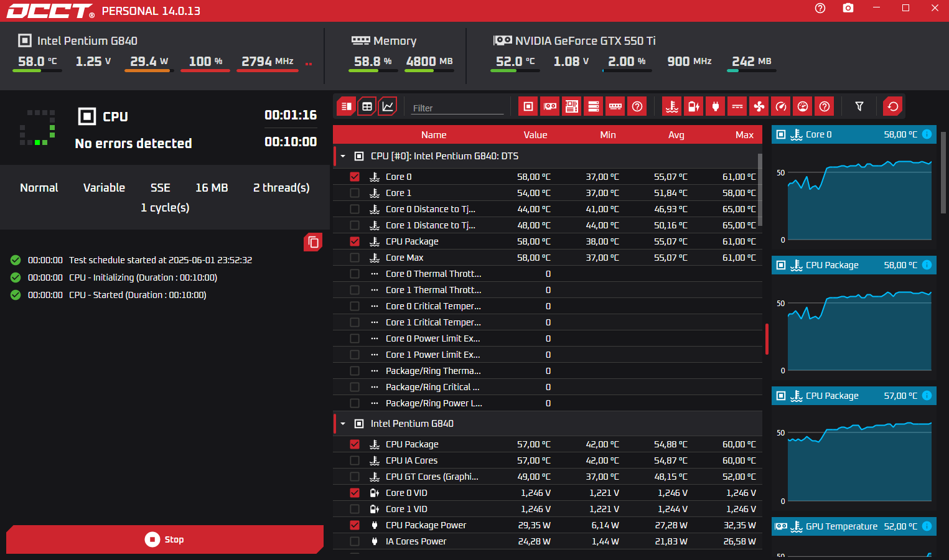Viewport: 949px width, 560px height.
Task: Open the OCCT help icon in title bar
Action: click(x=820, y=8)
